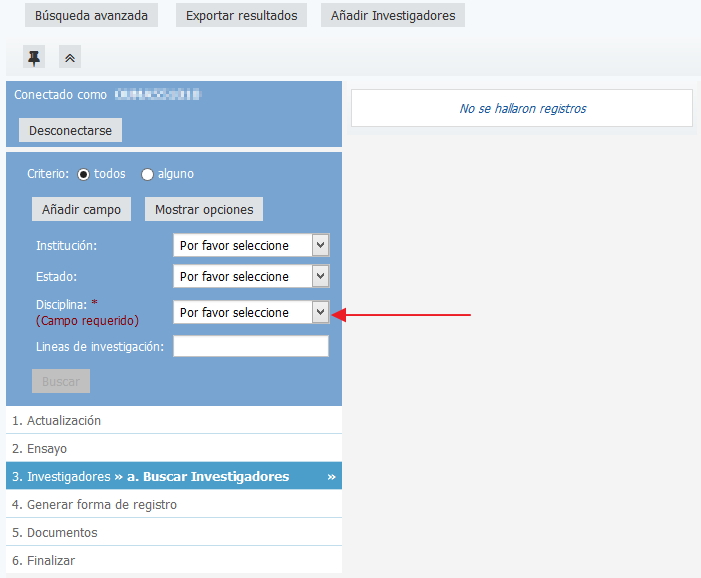This screenshot has height=578, width=701.
Task: Select the 'todos' criterion radio button
Action: pyautogui.click(x=84, y=174)
